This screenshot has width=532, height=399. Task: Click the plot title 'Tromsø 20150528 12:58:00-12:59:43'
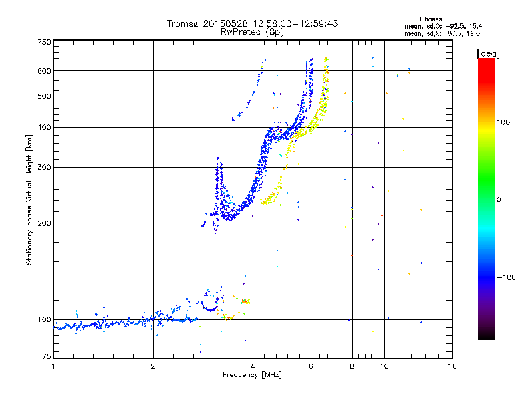pos(252,23)
